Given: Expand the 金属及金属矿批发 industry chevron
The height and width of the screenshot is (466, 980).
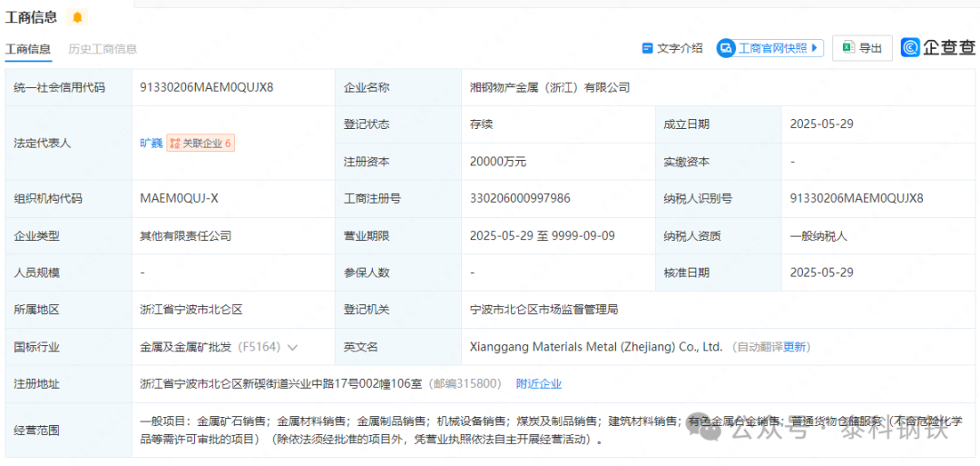Looking at the screenshot, I should click(x=292, y=346).
